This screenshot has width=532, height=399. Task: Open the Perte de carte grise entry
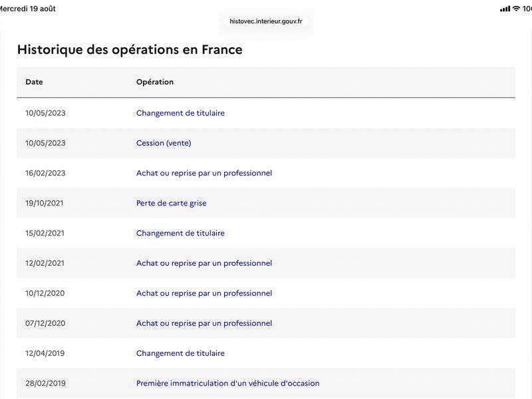171,203
